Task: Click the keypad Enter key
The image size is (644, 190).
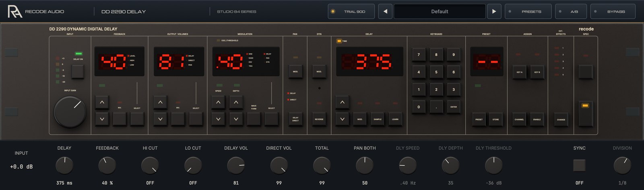Action: tap(454, 107)
